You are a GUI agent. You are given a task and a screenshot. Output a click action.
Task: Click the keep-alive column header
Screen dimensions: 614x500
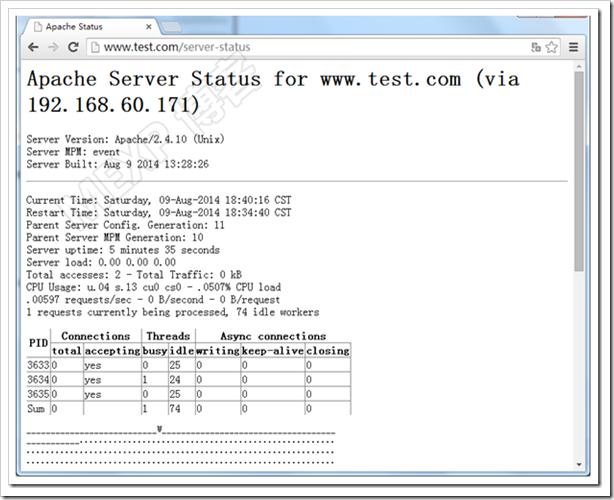[273, 351]
